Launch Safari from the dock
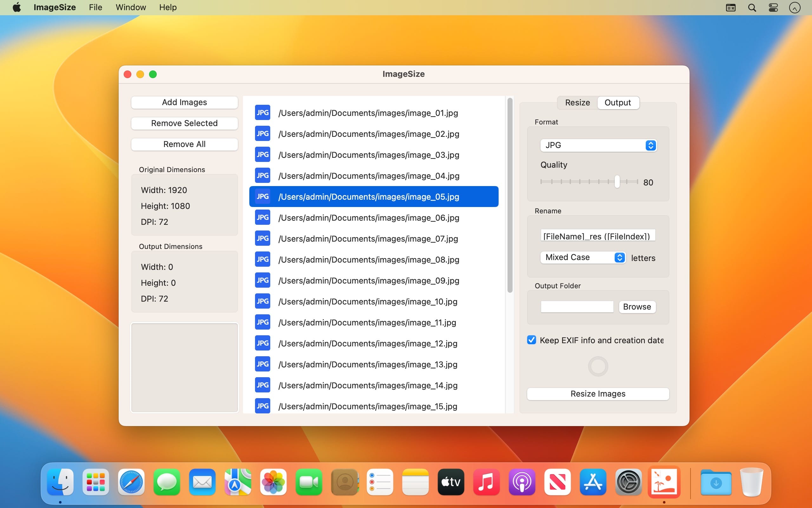The width and height of the screenshot is (812, 508). 132,482
